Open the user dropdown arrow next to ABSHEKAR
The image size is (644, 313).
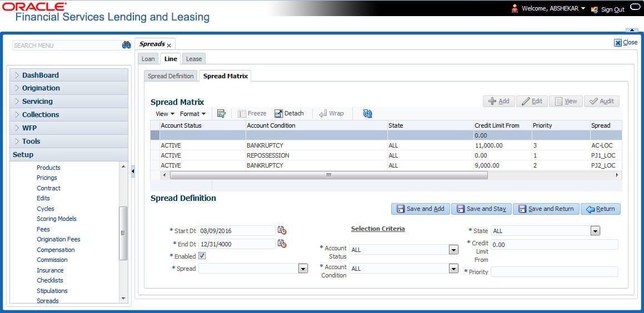coord(583,8)
